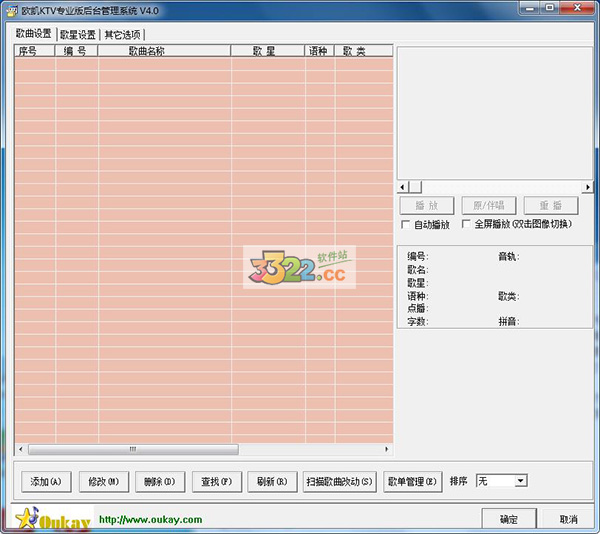Click the 重播 replay button
Image resolution: width=600 pixels, height=534 pixels.
[x=551, y=205]
